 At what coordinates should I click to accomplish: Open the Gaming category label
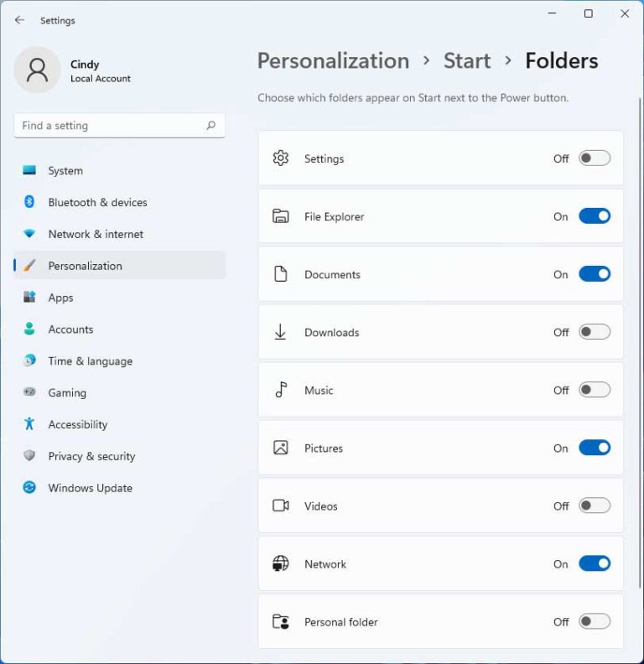[67, 392]
